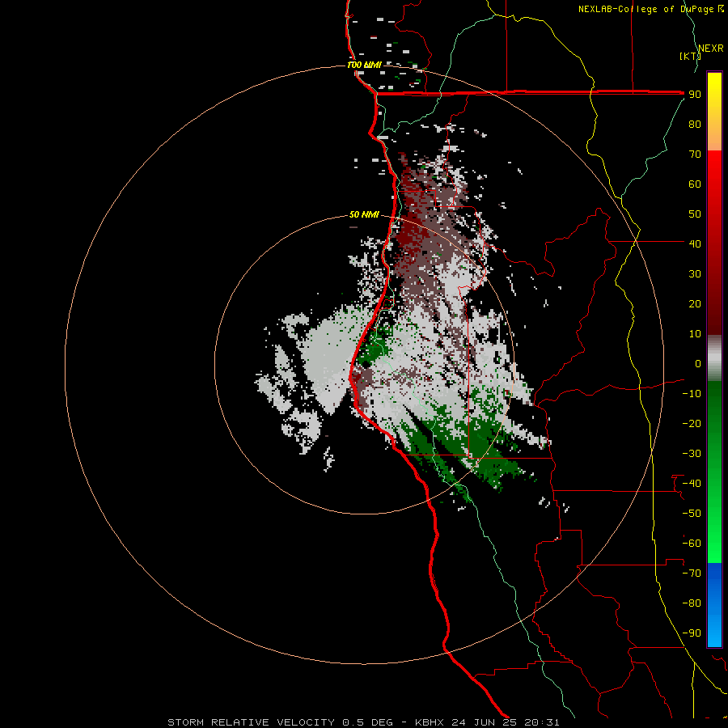
Task: Click the -10 value on the velocity scale
Action: pos(692,394)
